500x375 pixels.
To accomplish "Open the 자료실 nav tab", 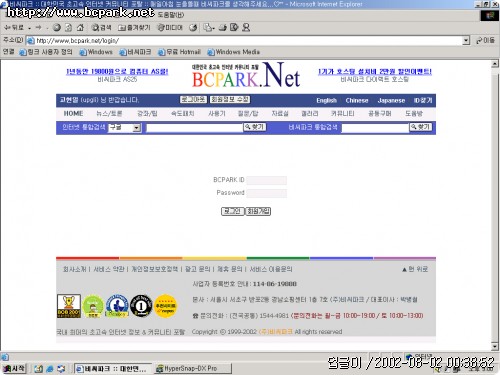I will point(280,113).
